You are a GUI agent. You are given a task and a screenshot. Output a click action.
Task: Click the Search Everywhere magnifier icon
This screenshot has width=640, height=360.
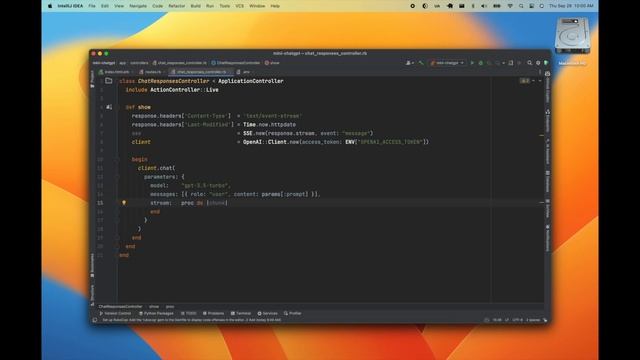tap(529, 63)
